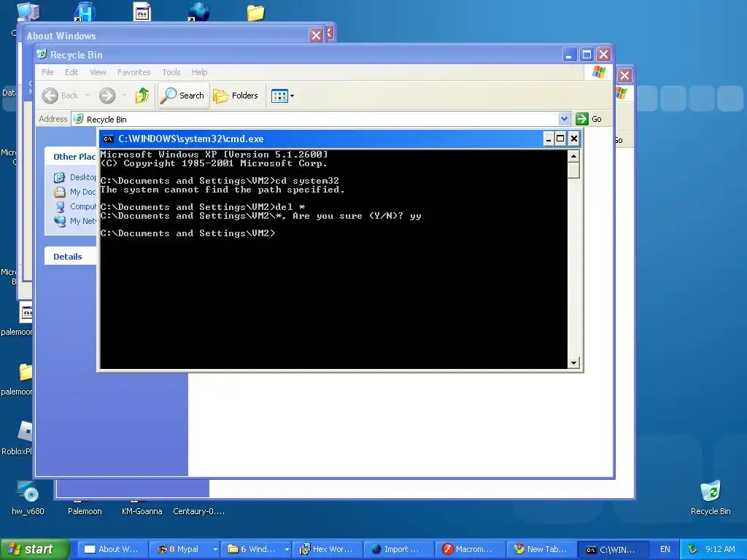The height and width of the screenshot is (560, 747).
Task: Click the cmd scrollbar thumb
Action: click(x=573, y=170)
